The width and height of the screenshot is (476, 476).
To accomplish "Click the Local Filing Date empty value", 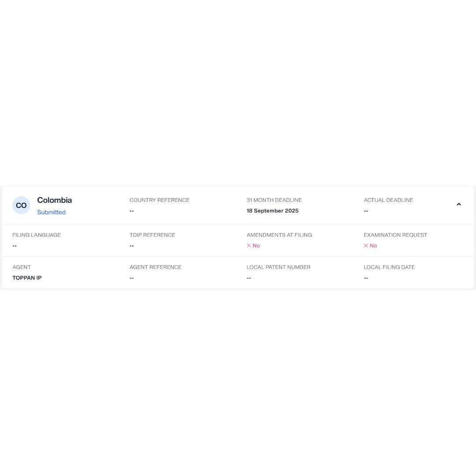I will (366, 278).
